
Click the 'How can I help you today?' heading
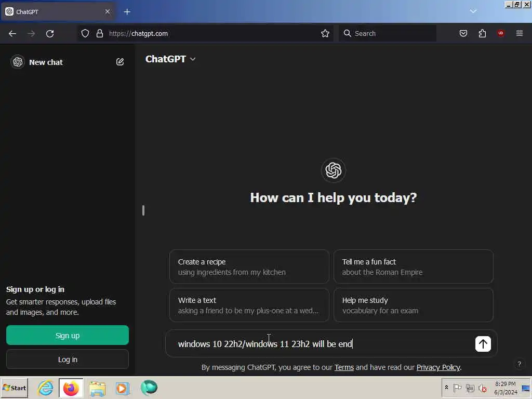tap(333, 197)
